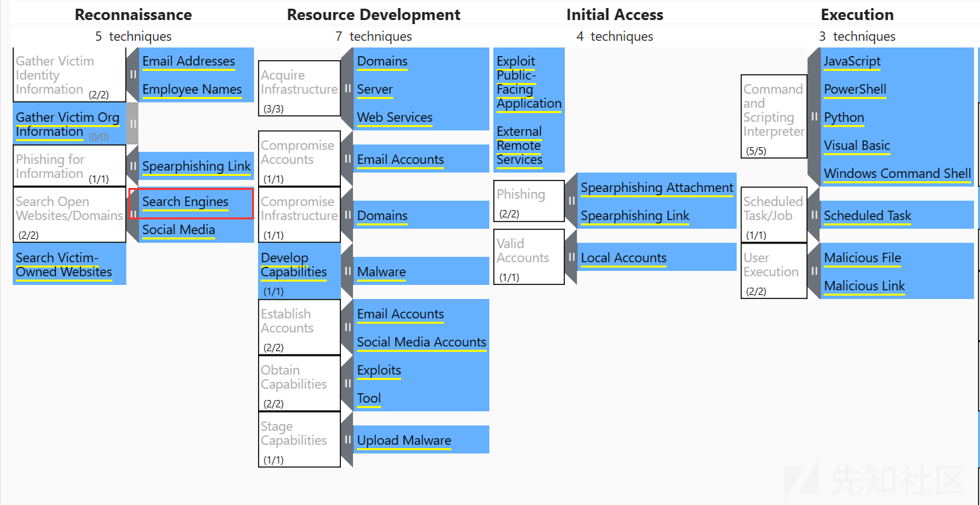Select the Valid Accounts technique cell
This screenshot has width=980, height=505.
coord(529,257)
